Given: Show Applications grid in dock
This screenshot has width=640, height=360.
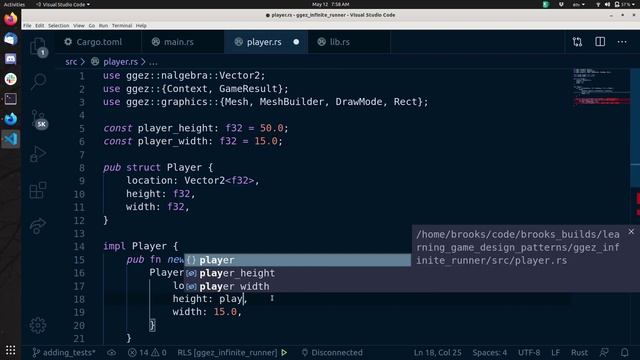Looking at the screenshot, I should 11,350.
